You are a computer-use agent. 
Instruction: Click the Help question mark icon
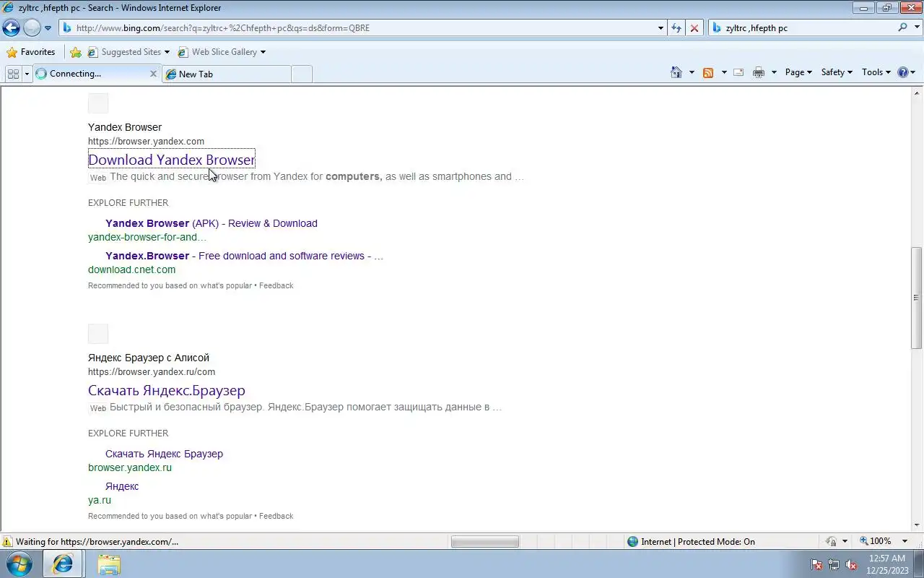tap(902, 72)
